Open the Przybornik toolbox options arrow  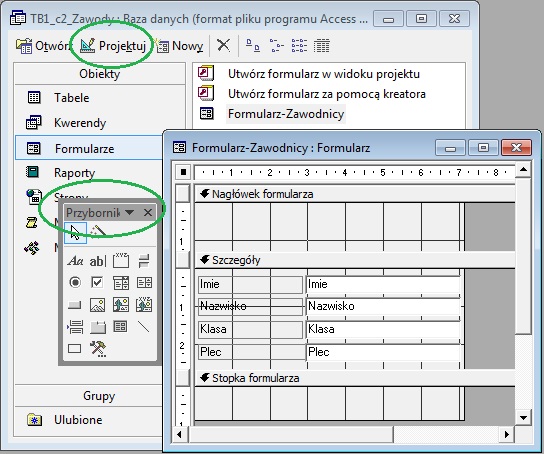(129, 212)
